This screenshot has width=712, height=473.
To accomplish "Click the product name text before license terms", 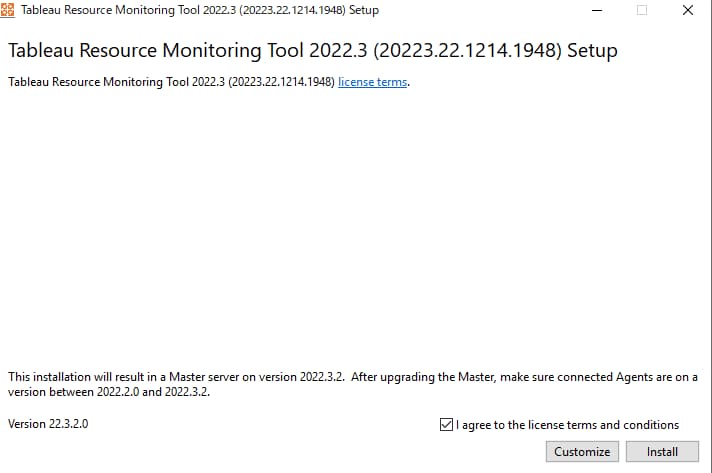I will (172, 82).
